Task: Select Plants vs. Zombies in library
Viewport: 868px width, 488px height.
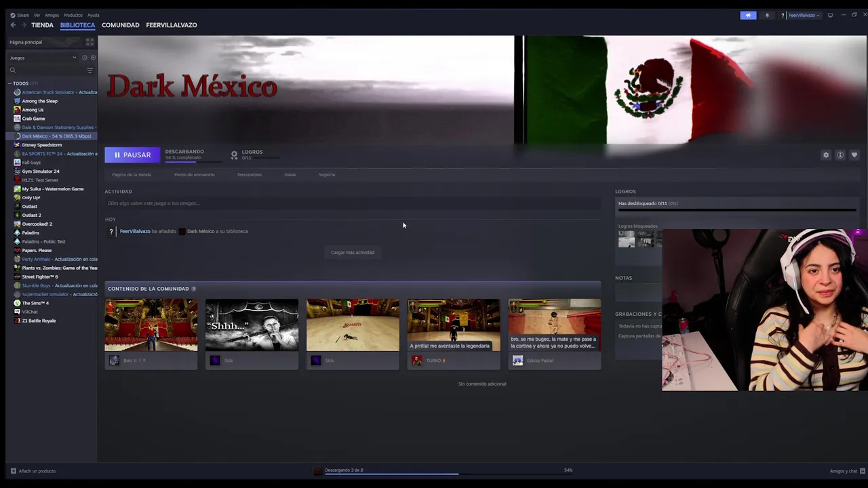Action: tap(60, 268)
